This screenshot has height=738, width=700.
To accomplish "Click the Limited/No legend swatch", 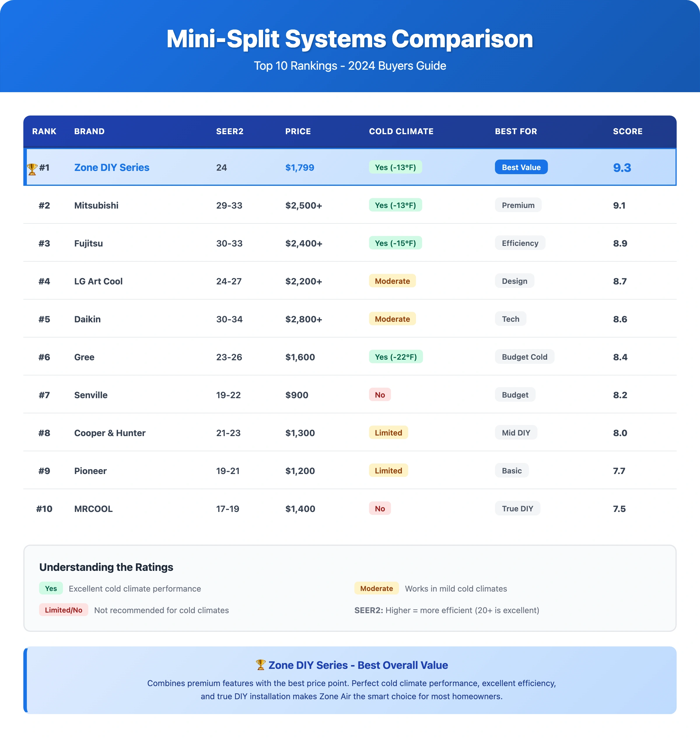I will [x=63, y=610].
